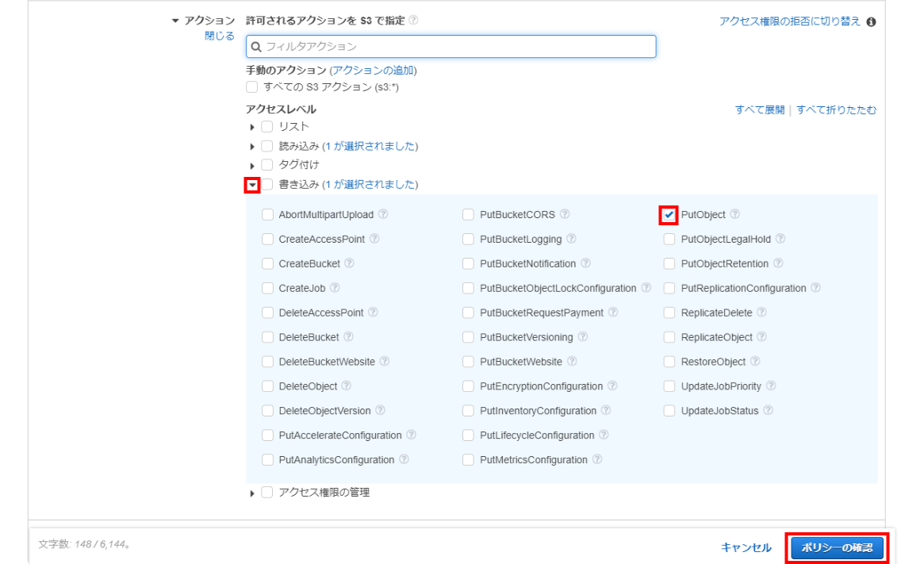Viewport: 924px width, 564px height.
Task: View help for DeleteBucket action
Action: 348,336
